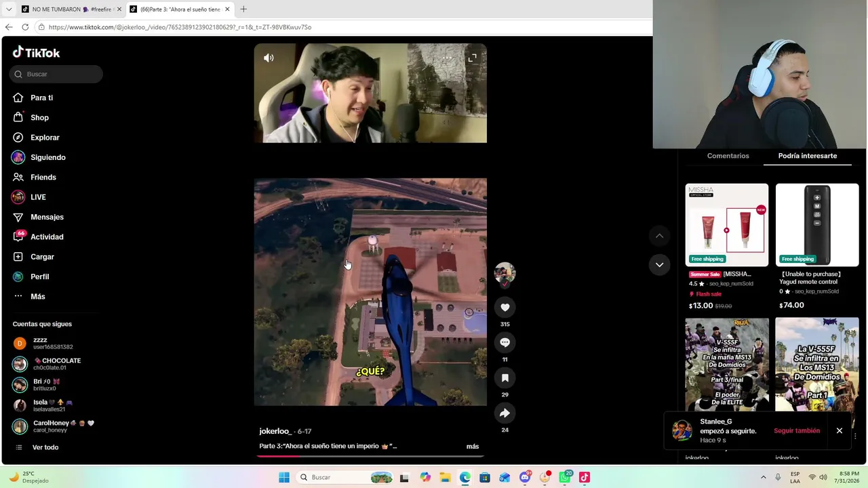Click the Cargar upload plus icon
The width and height of the screenshot is (868, 488).
[x=18, y=257]
